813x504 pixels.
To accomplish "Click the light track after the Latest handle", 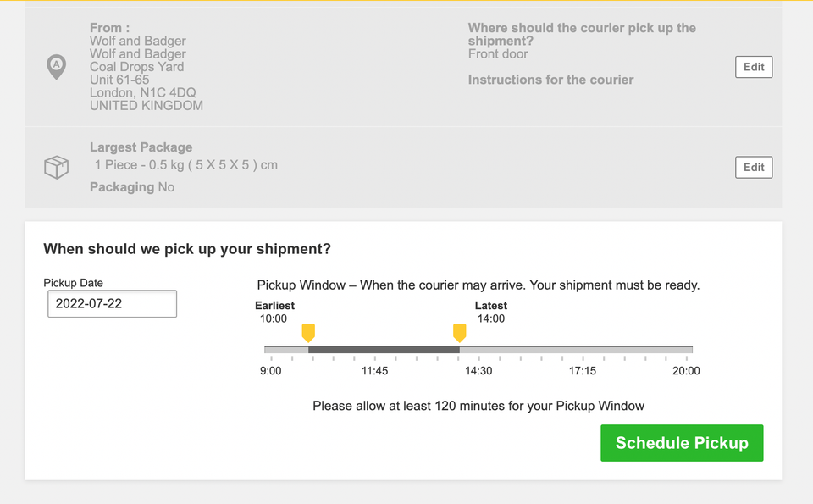I will (x=576, y=349).
